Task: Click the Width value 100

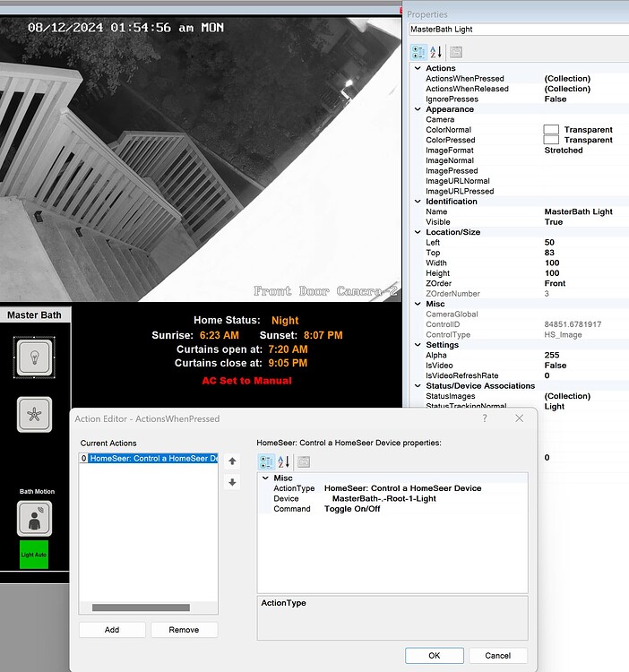Action: (552, 263)
